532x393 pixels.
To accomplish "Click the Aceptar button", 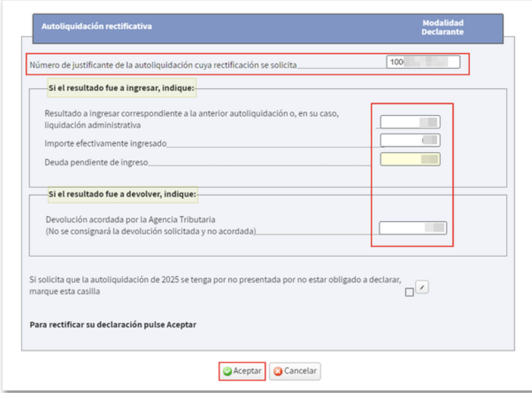I will click(242, 371).
